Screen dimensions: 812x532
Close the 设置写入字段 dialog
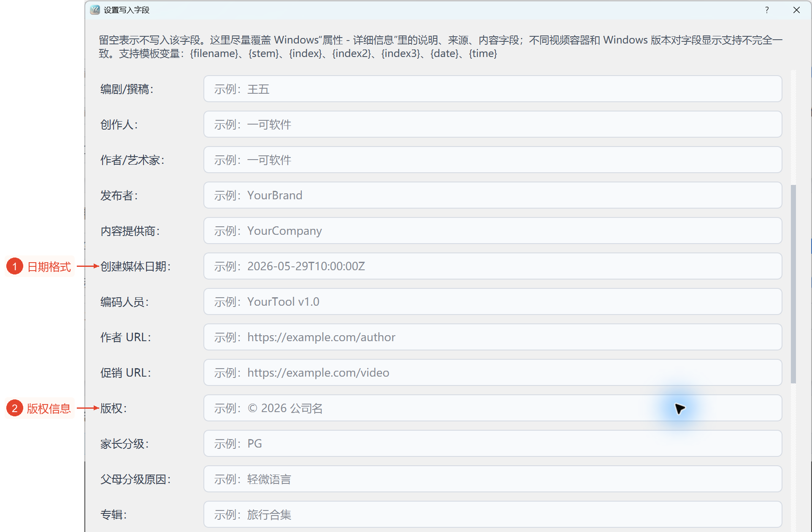pos(796,10)
